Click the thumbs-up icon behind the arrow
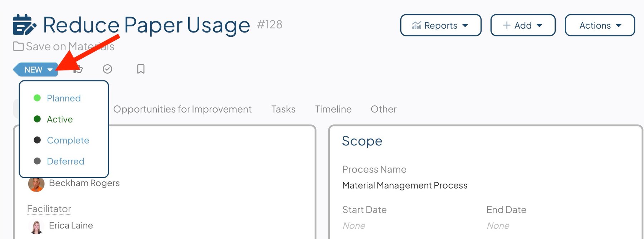The image size is (644, 239). tap(78, 69)
